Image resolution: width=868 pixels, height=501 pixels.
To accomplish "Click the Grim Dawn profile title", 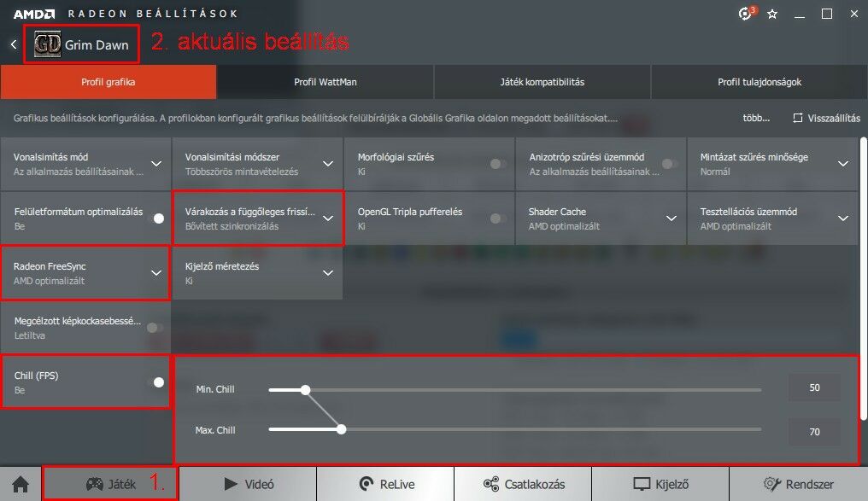I will click(x=97, y=44).
